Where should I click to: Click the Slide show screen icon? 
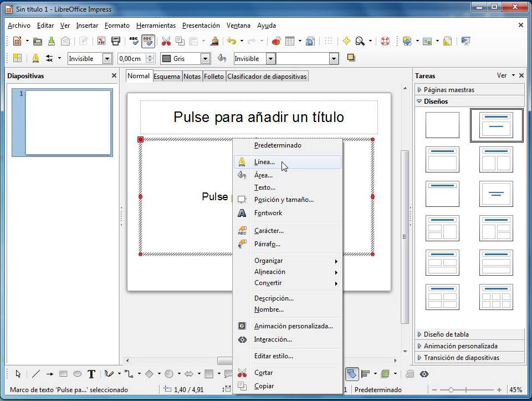coord(465,42)
